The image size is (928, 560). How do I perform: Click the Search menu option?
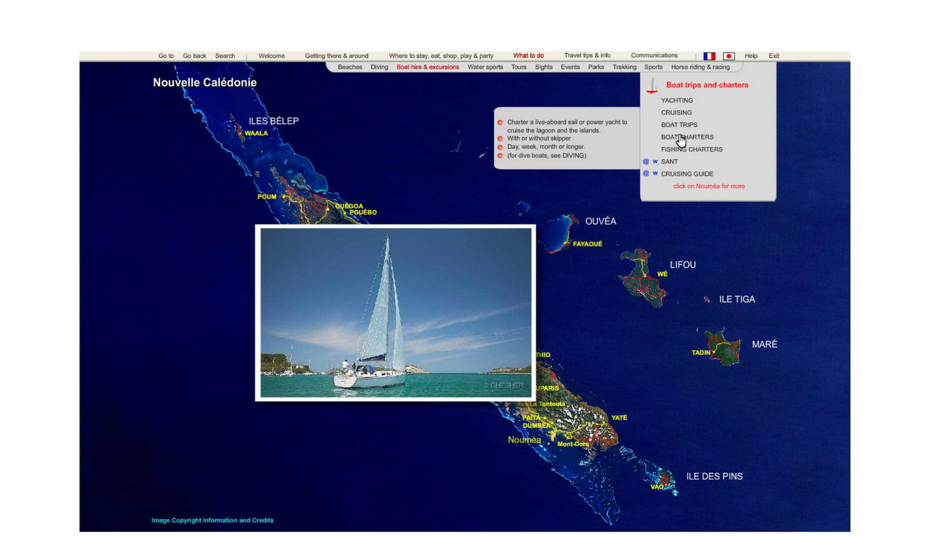tap(225, 56)
